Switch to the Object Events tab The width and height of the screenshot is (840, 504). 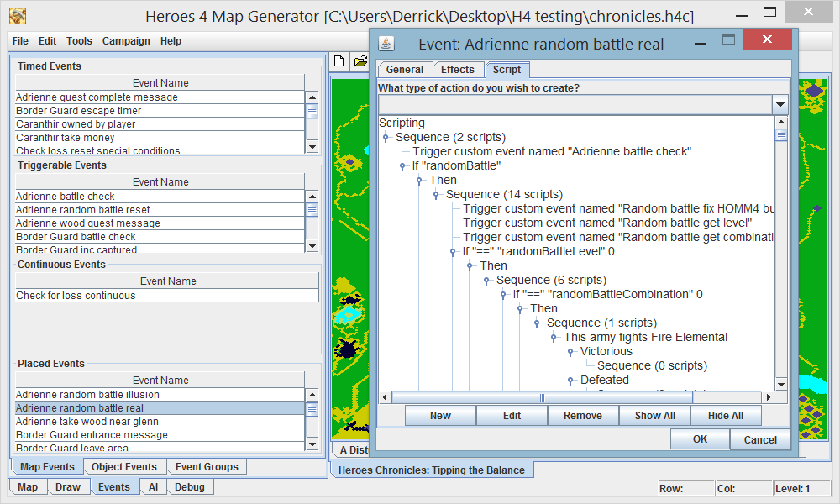(124, 466)
